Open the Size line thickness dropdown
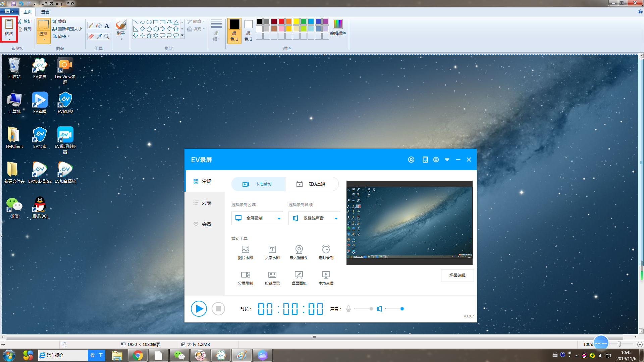 (216, 30)
